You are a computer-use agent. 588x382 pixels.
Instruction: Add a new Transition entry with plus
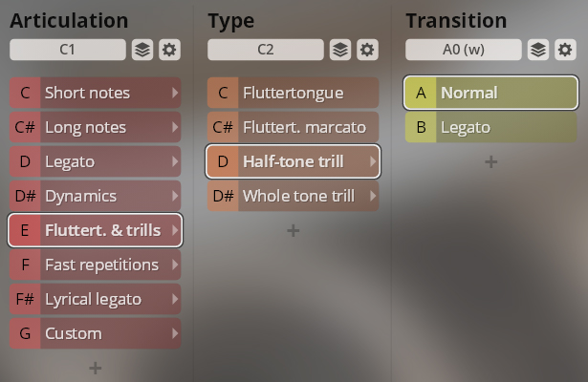click(x=491, y=161)
